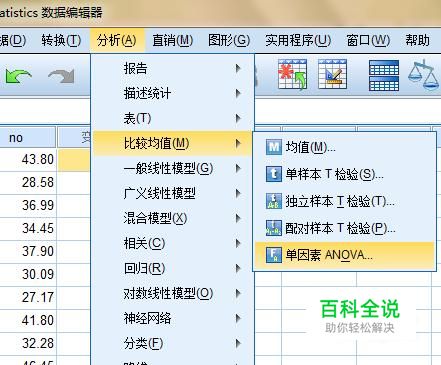The width and height of the screenshot is (441, 365).
Task: Select cell with value 34.45
Action: click(28, 228)
